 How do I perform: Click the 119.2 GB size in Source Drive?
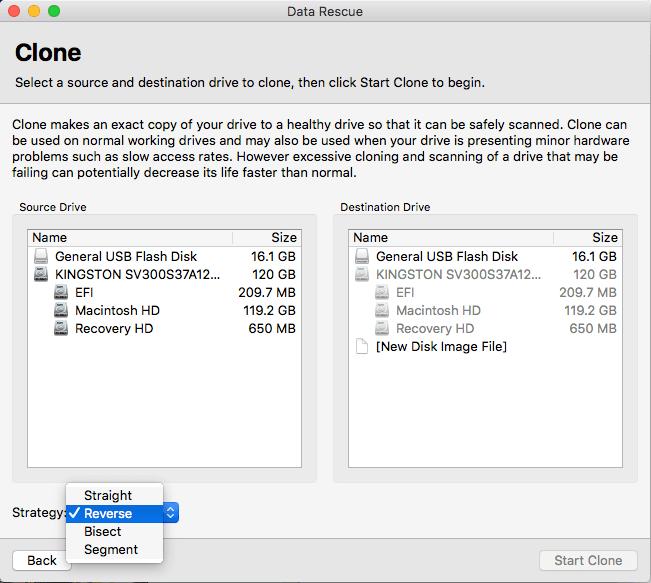pos(269,310)
